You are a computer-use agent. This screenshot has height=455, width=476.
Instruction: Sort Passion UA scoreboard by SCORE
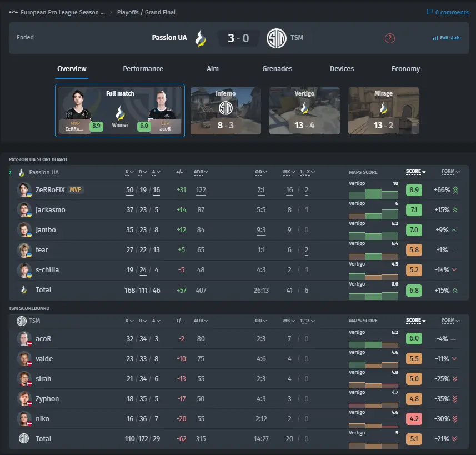pos(416,172)
